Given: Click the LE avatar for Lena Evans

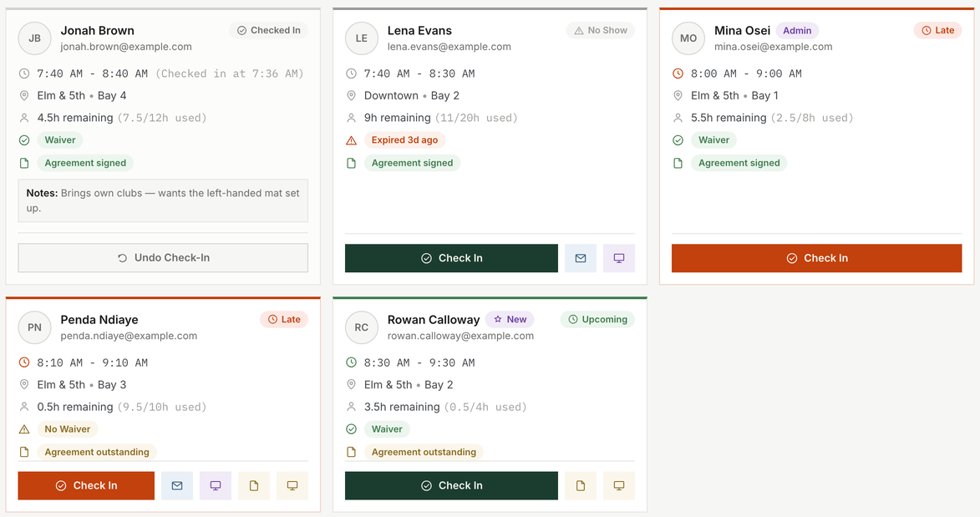Looking at the screenshot, I should [x=361, y=38].
